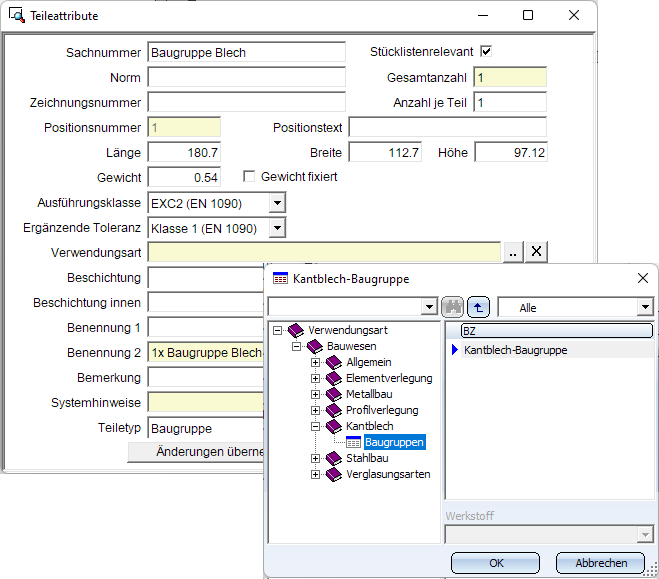Viewport: 659px width, 579px height.
Task: Click the Anzahl je Teil field
Action: click(x=510, y=103)
